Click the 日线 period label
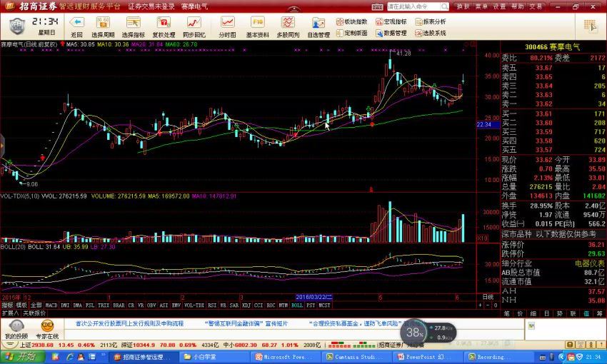The width and height of the screenshot is (607, 364). (488, 297)
